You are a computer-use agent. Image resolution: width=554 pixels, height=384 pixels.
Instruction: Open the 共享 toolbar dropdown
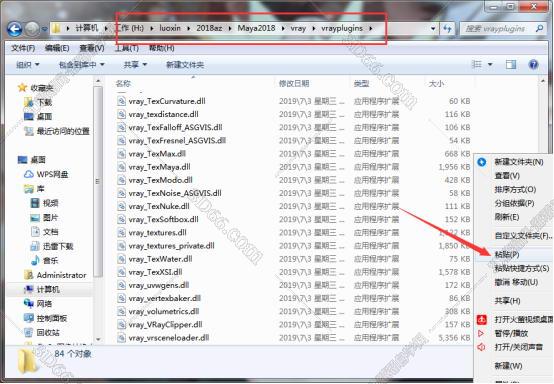(x=135, y=65)
